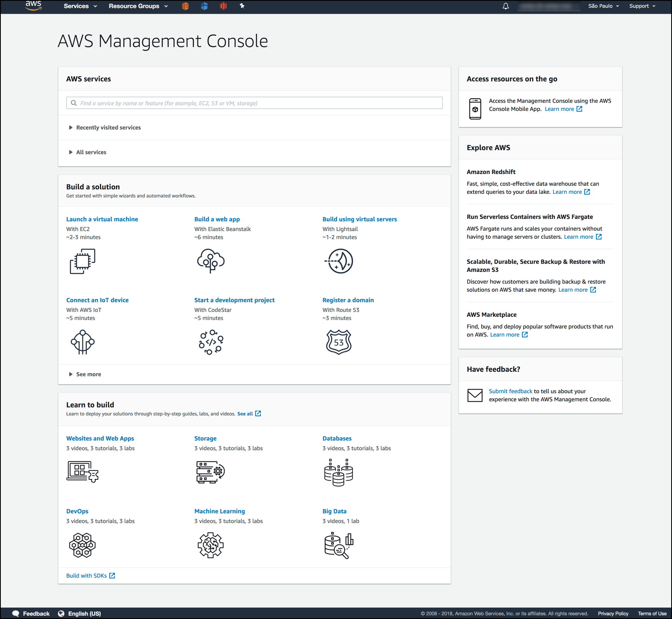Click the CodeStar development project icon
The width and height of the screenshot is (672, 619).
[210, 342]
